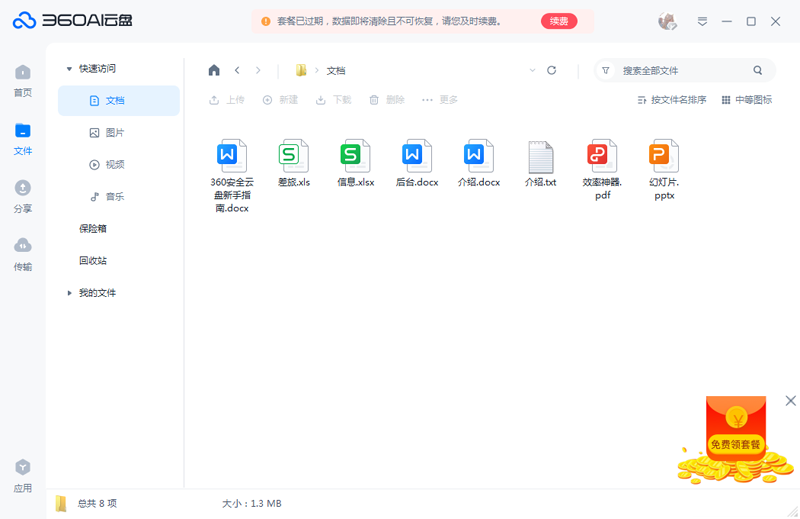The height and width of the screenshot is (519, 800).
Task: Open the path history dropdown arrow
Action: point(532,70)
